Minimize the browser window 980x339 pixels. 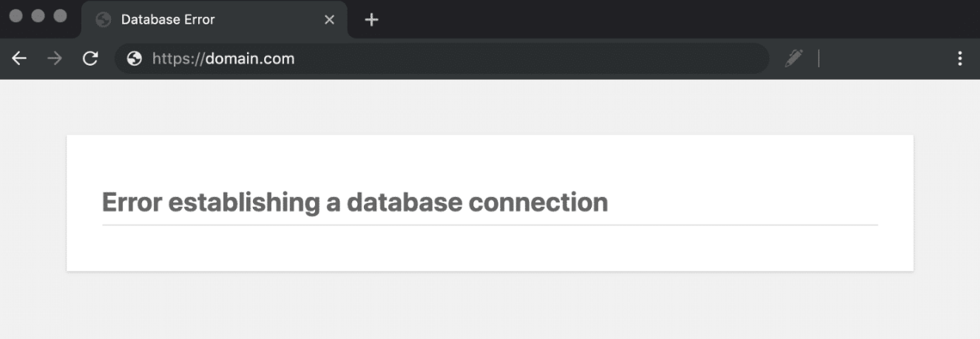pyautogui.click(x=38, y=16)
